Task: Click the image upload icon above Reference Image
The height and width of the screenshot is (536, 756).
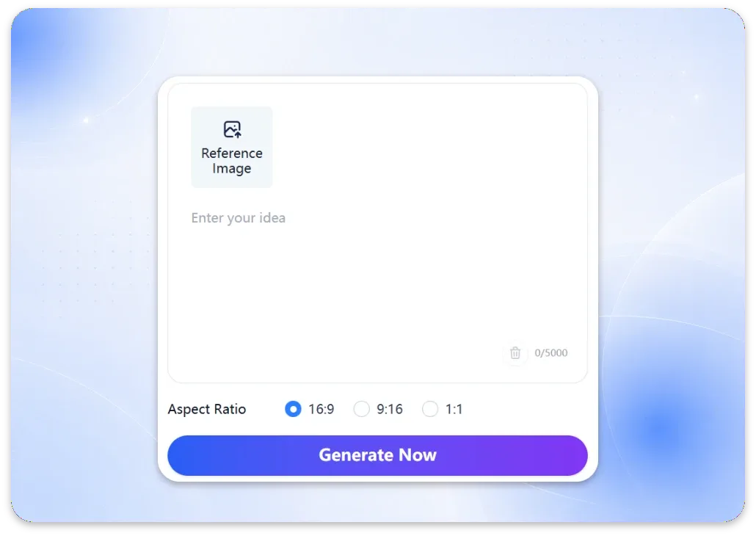Action: [x=232, y=129]
